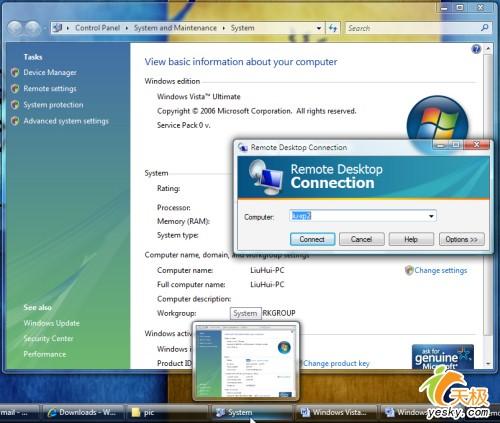Click the magnifier search icon
Image resolution: width=500 pixels, height=423 pixels.
pyautogui.click(x=485, y=28)
